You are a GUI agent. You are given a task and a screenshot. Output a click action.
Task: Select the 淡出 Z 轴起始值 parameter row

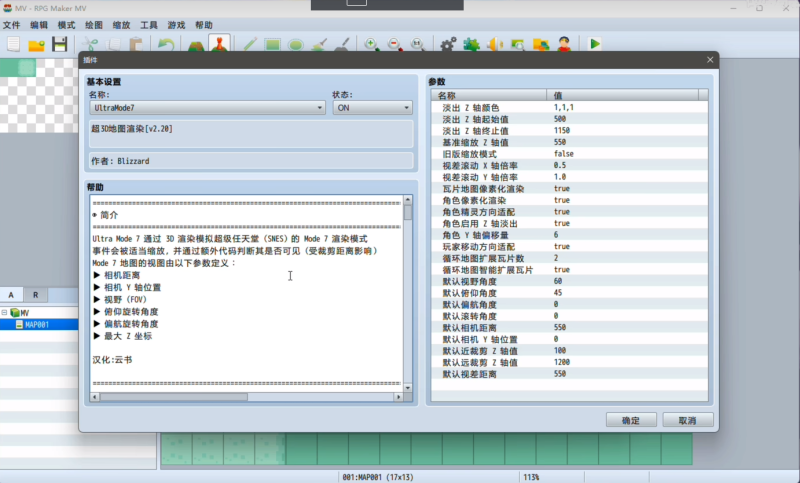click(569, 119)
